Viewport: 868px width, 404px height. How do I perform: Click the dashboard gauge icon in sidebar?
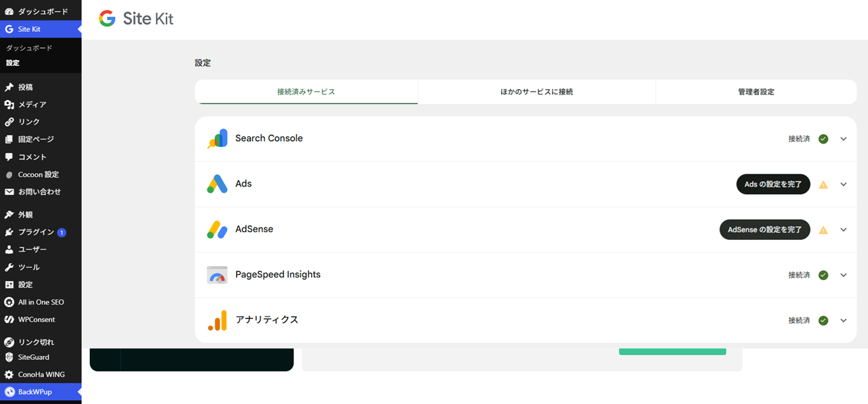[x=9, y=11]
